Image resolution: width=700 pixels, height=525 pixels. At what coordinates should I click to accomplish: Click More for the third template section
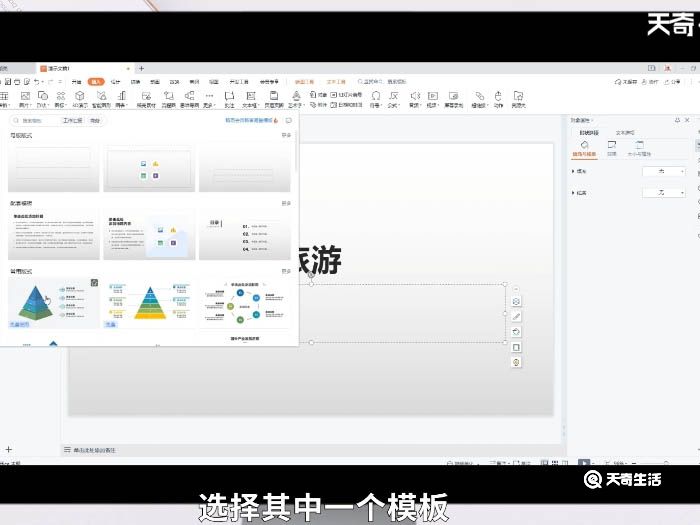pyautogui.click(x=286, y=271)
